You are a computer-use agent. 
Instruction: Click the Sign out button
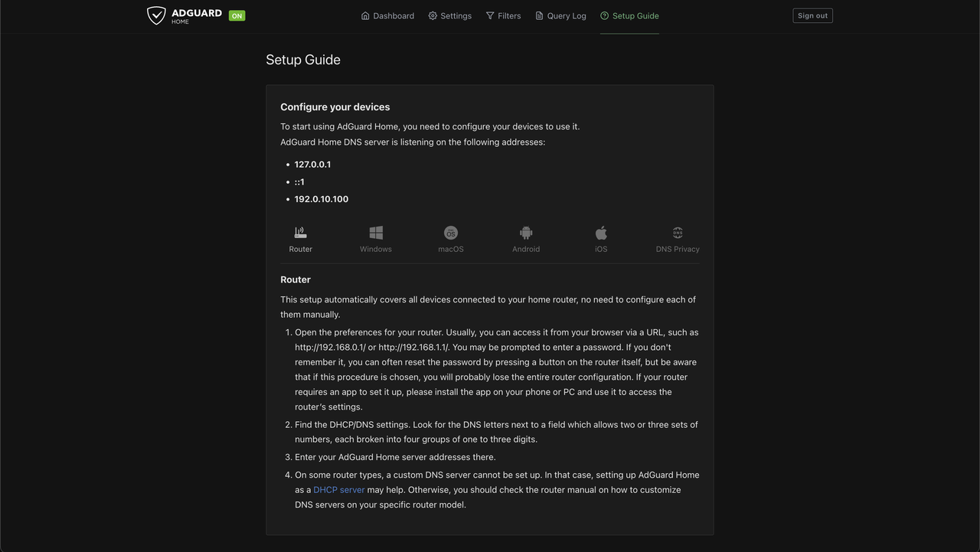[x=812, y=15]
